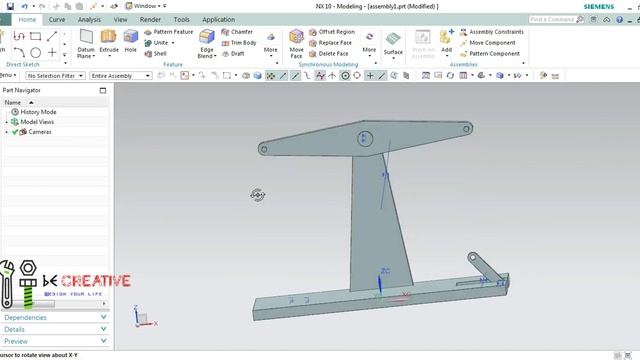Click the Replace Face command

coord(330,43)
